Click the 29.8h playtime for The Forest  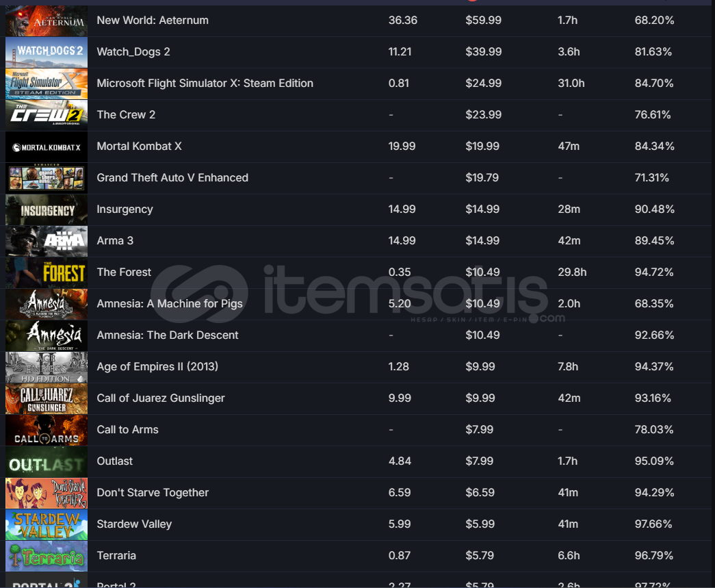pyautogui.click(x=572, y=272)
